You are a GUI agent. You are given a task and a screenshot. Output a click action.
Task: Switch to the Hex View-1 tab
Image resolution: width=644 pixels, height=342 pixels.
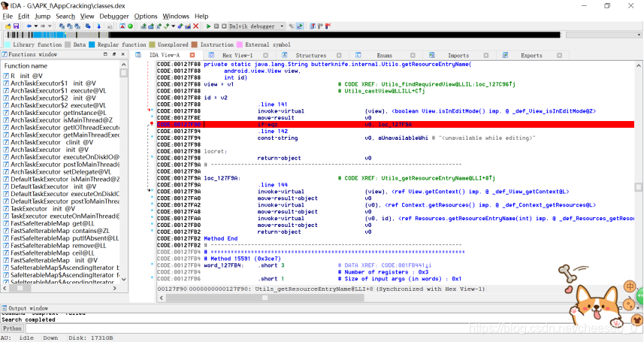coord(237,56)
